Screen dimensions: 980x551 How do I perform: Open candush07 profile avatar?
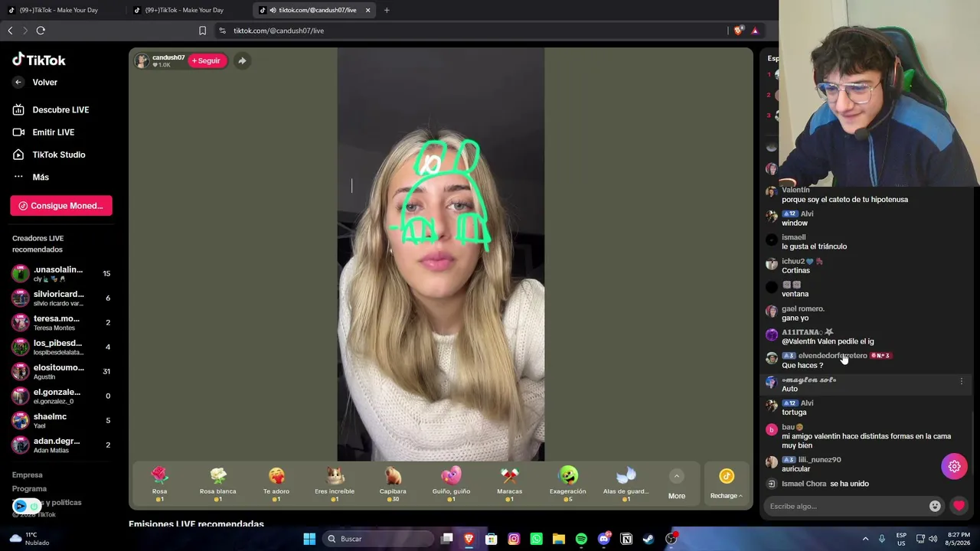[x=142, y=60]
